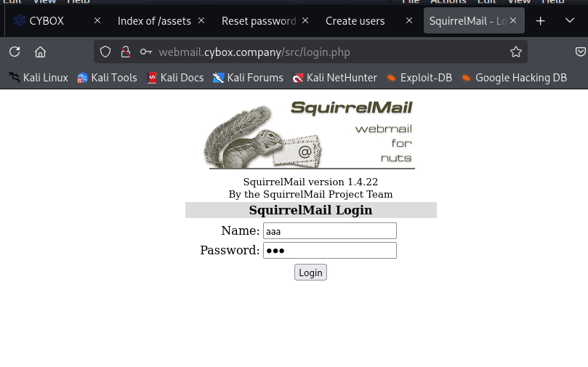Click the URL address bar
Viewport: 588px width, 367px height.
[320, 52]
